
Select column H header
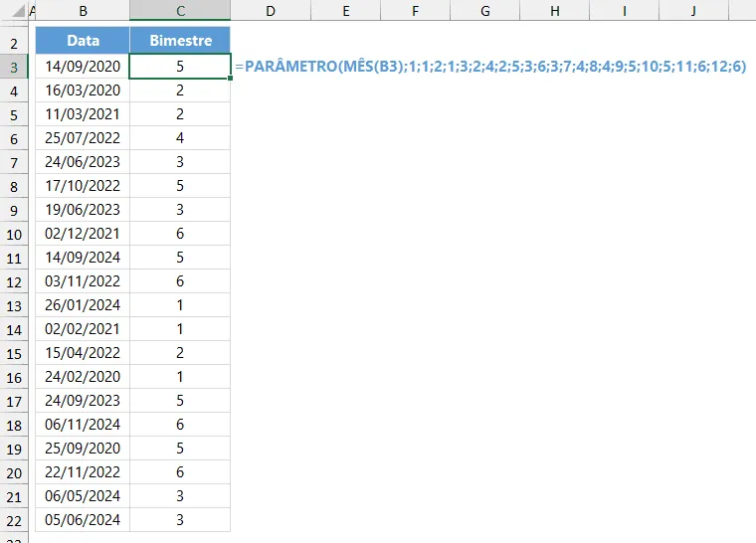coord(554,11)
